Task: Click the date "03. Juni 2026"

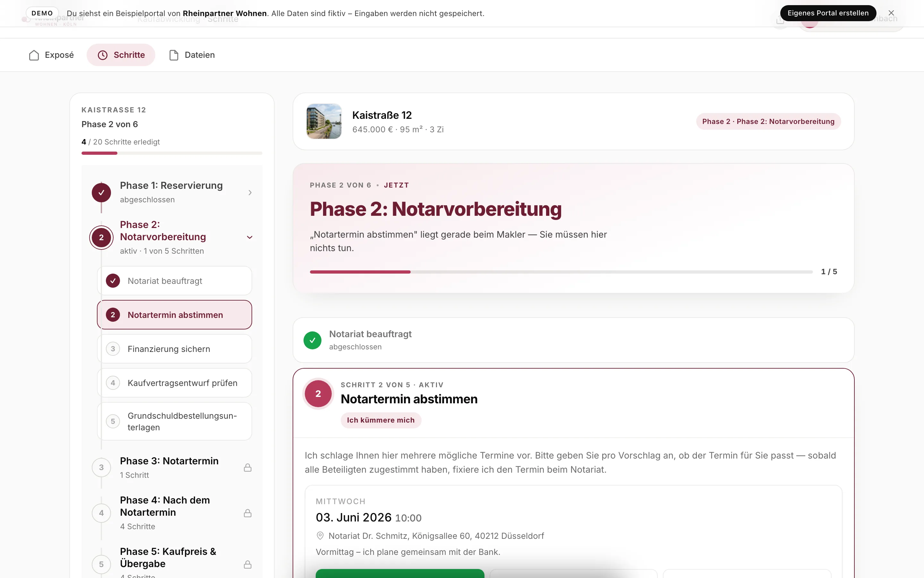Action: (x=354, y=518)
